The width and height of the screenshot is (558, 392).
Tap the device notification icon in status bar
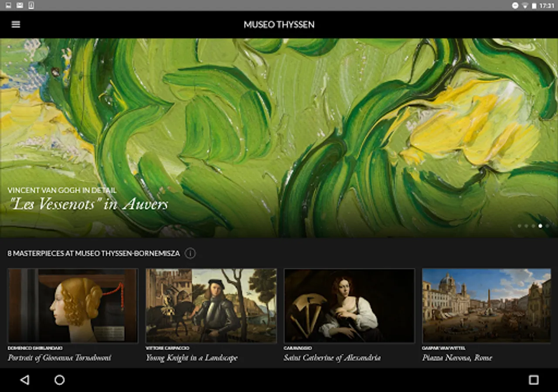pyautogui.click(x=31, y=5)
